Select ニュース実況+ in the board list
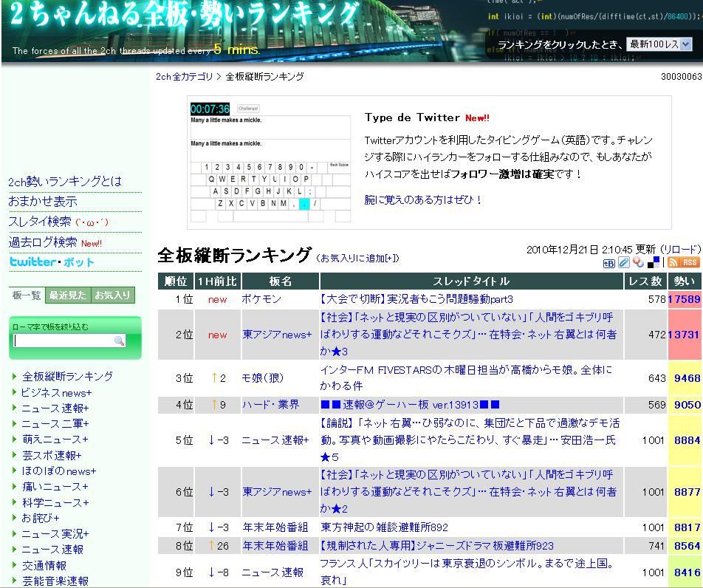The height and width of the screenshot is (588, 703). 55,534
